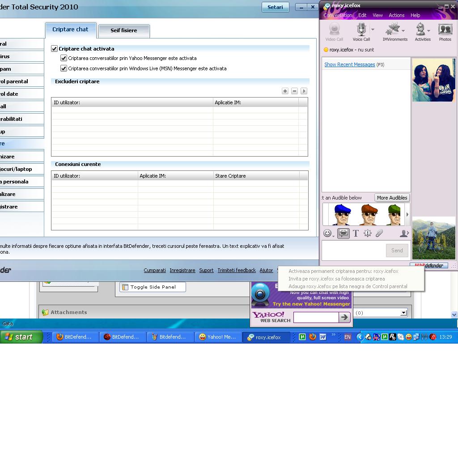
Task: Show more Audibles with right arrow
Action: tap(407, 214)
